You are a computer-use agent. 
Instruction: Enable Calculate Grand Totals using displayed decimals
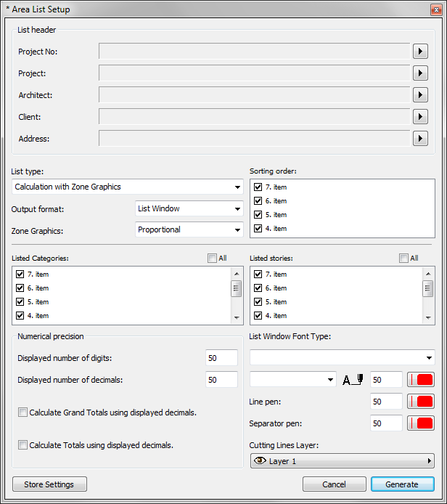(x=23, y=412)
